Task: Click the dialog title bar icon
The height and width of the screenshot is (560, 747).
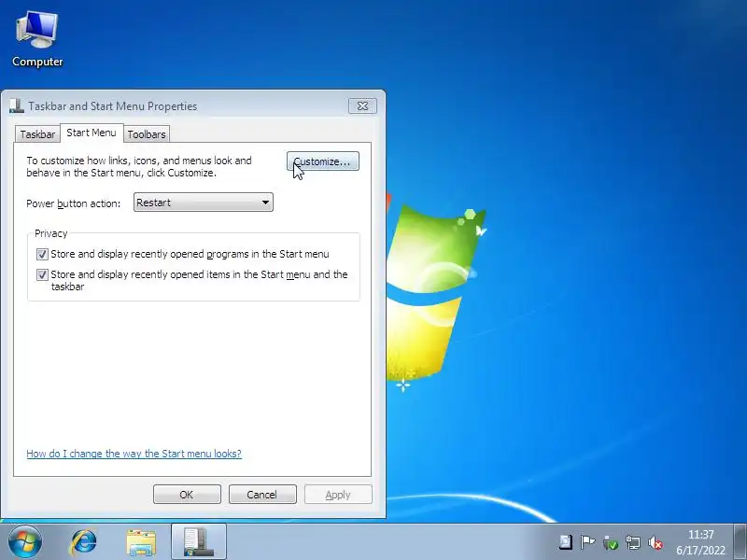Action: tap(17, 105)
